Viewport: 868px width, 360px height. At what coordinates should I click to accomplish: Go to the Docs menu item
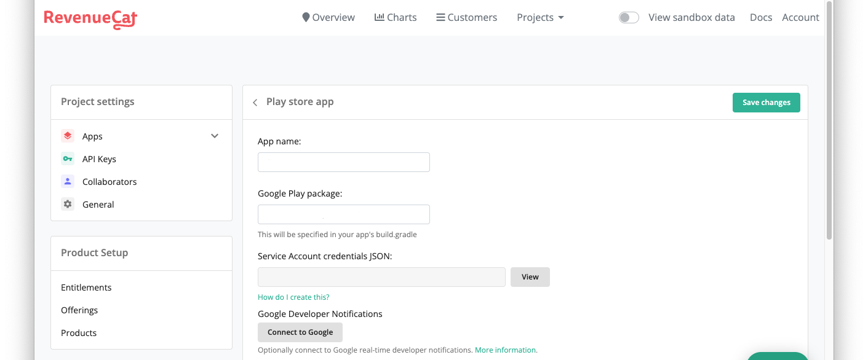[x=760, y=17]
